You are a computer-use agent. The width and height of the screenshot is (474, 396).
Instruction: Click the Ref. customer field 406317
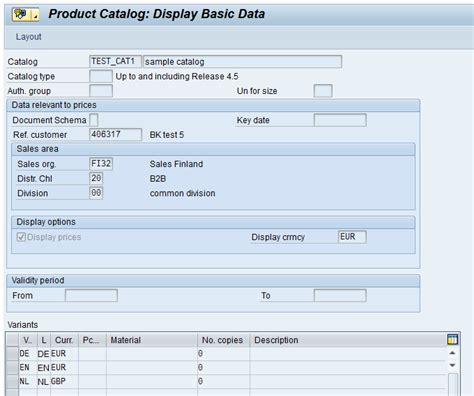click(x=115, y=135)
